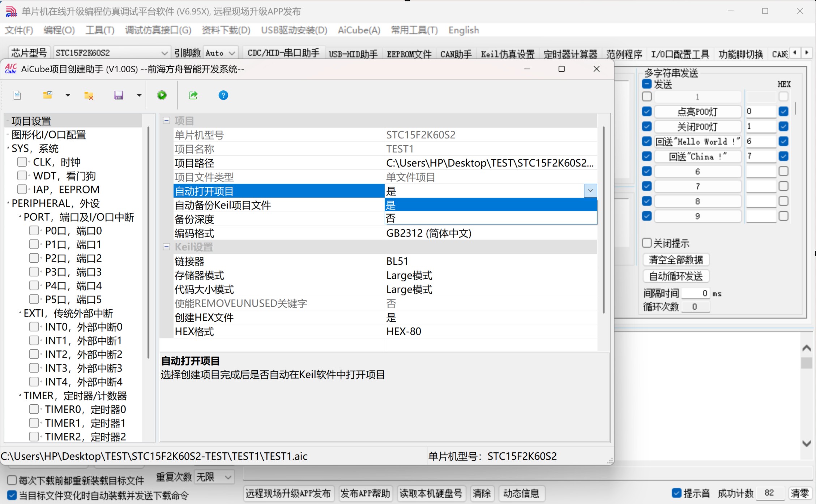Click the 链接器 BL51 value

[491, 261]
